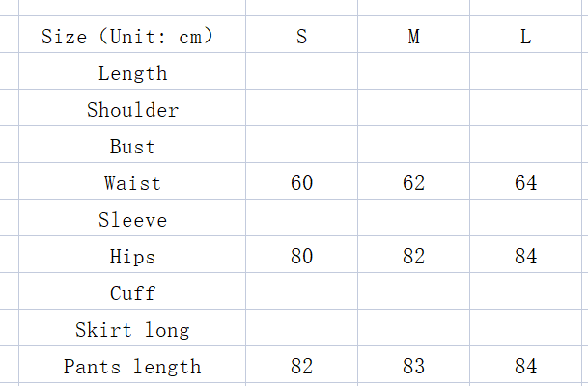Select the 'Pants length' label cell

tap(132, 367)
